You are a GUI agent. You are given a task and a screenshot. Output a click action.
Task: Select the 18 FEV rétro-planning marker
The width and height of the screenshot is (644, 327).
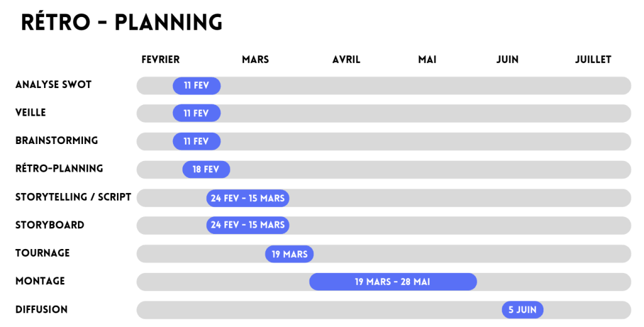[x=206, y=170]
